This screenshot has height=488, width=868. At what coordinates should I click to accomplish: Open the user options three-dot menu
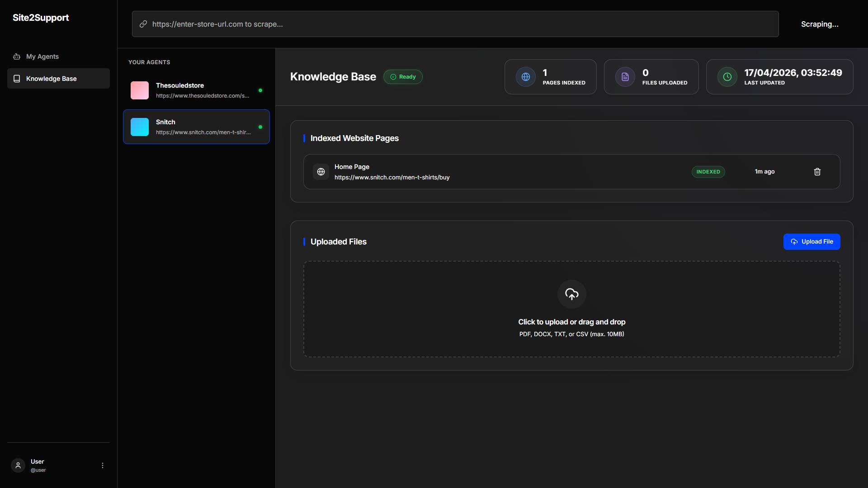tap(103, 465)
